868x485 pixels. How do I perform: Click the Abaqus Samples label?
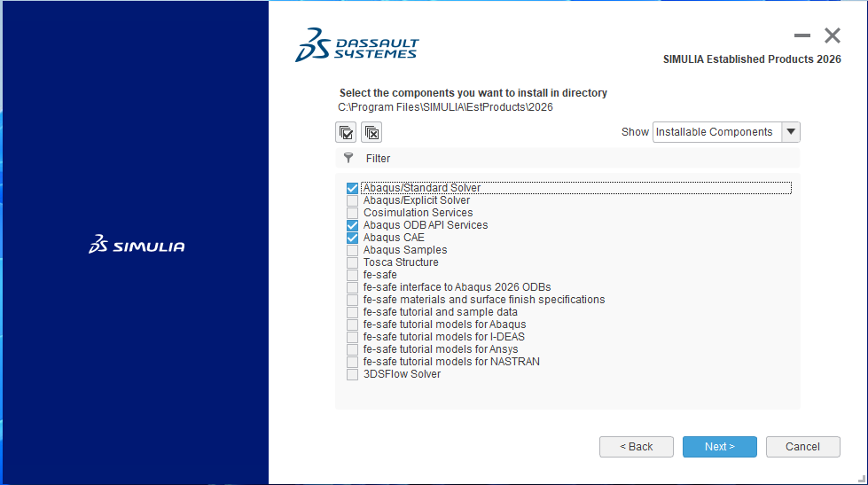click(x=405, y=250)
